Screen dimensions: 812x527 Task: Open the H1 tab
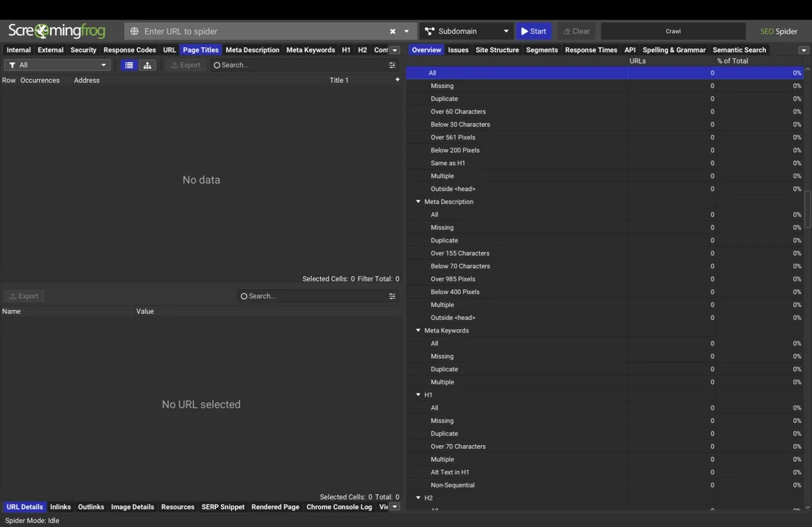pos(346,50)
